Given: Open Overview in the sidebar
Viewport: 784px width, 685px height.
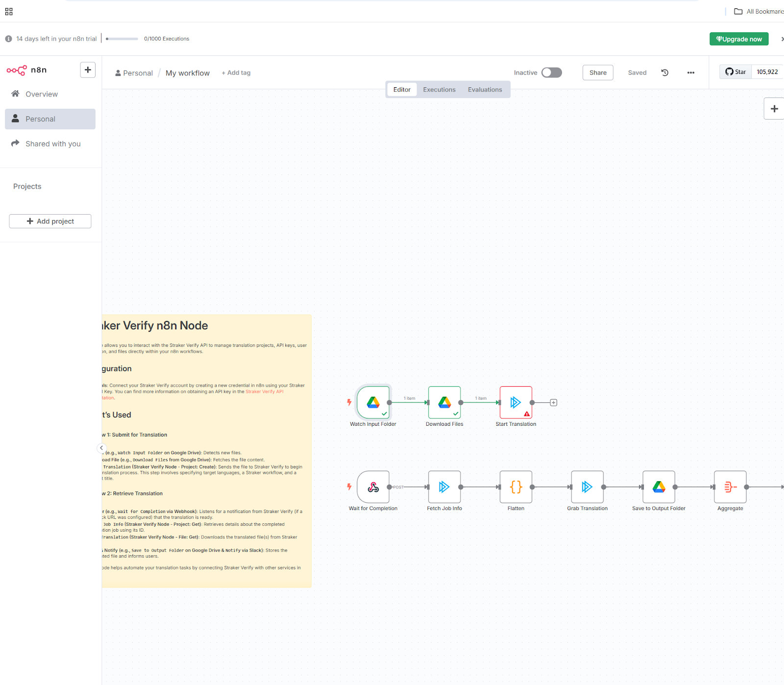Looking at the screenshot, I should click(50, 94).
